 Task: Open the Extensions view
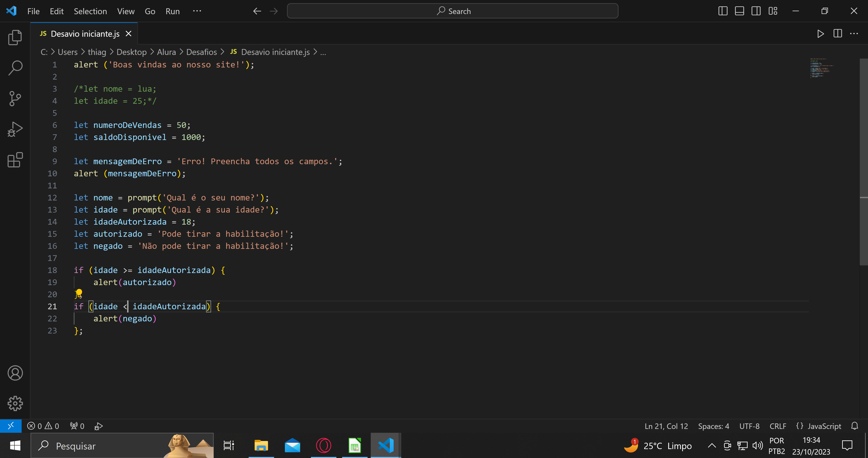click(15, 160)
